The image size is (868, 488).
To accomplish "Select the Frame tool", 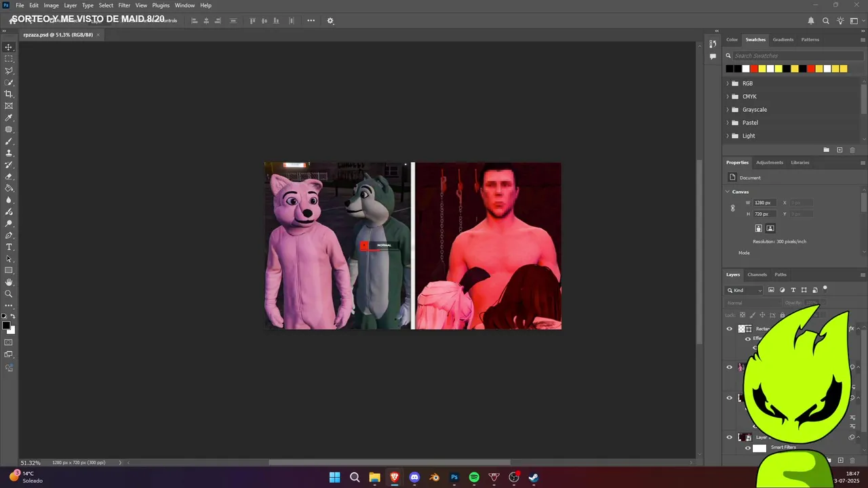I will (x=9, y=106).
